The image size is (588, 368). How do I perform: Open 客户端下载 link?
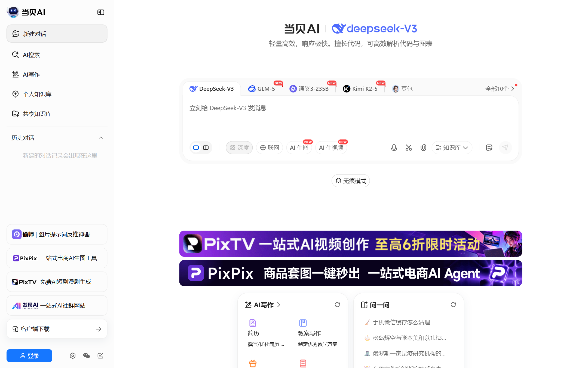tap(57, 329)
